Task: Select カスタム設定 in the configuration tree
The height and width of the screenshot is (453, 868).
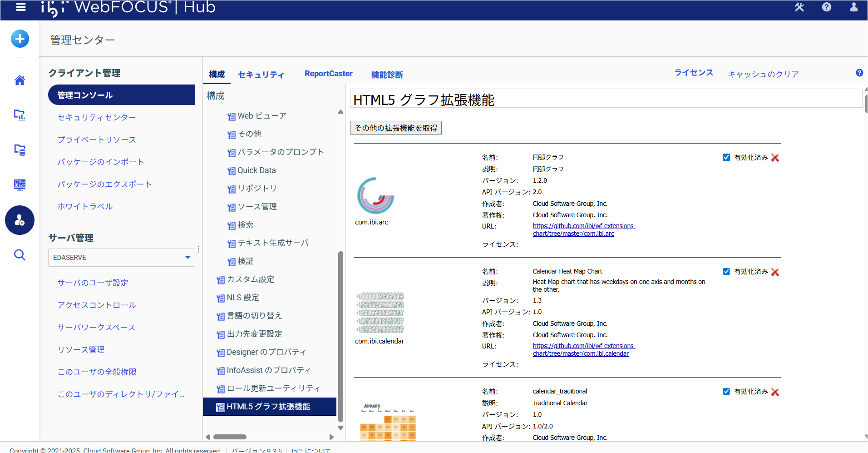Action: [250, 279]
